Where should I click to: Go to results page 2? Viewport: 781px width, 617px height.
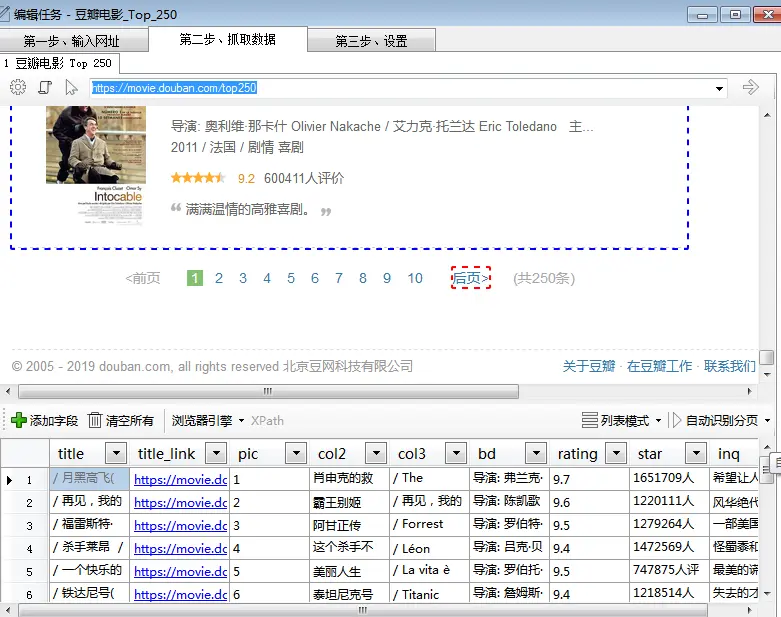click(219, 278)
